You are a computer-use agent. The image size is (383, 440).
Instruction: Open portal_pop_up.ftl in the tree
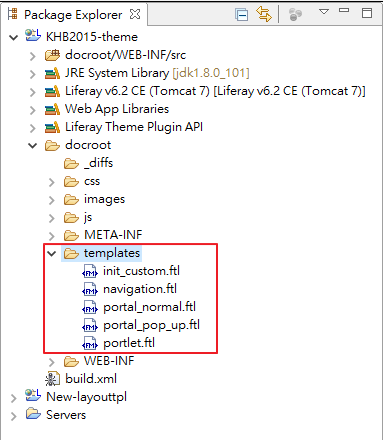click(x=151, y=325)
